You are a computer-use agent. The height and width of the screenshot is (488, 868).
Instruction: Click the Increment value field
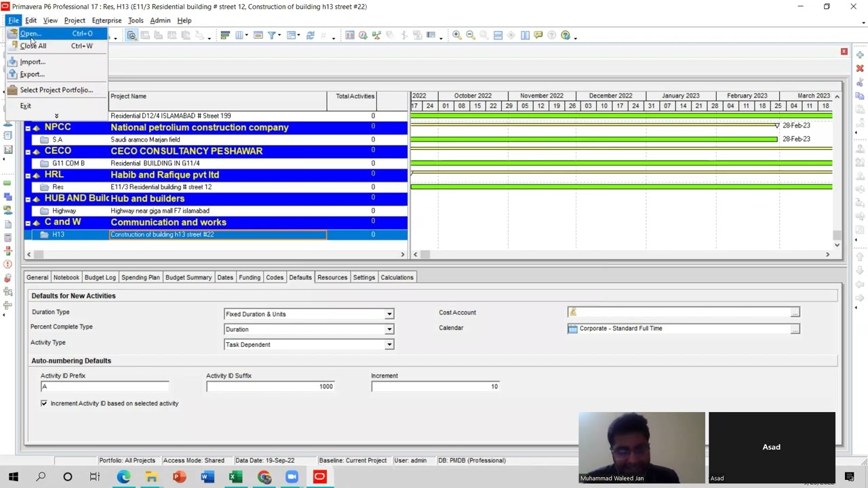coord(435,386)
